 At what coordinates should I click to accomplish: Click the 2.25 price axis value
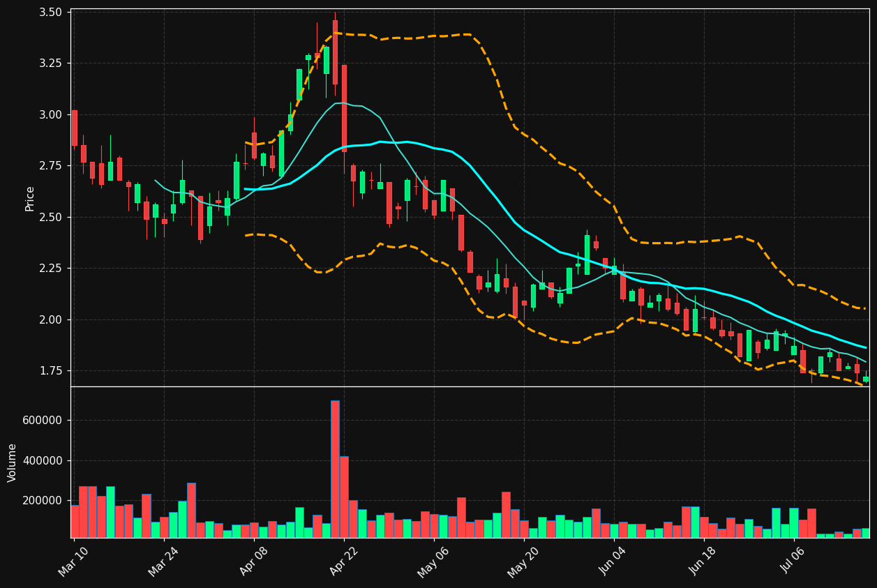(51, 269)
